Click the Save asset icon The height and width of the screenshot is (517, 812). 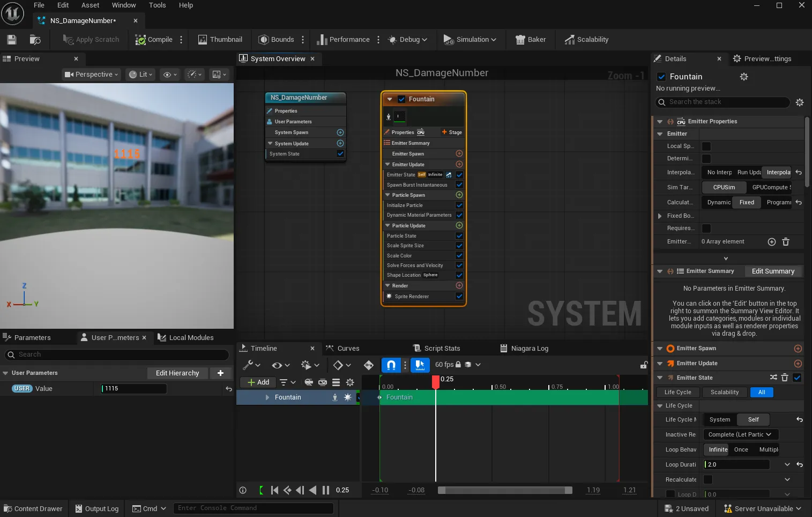point(12,40)
